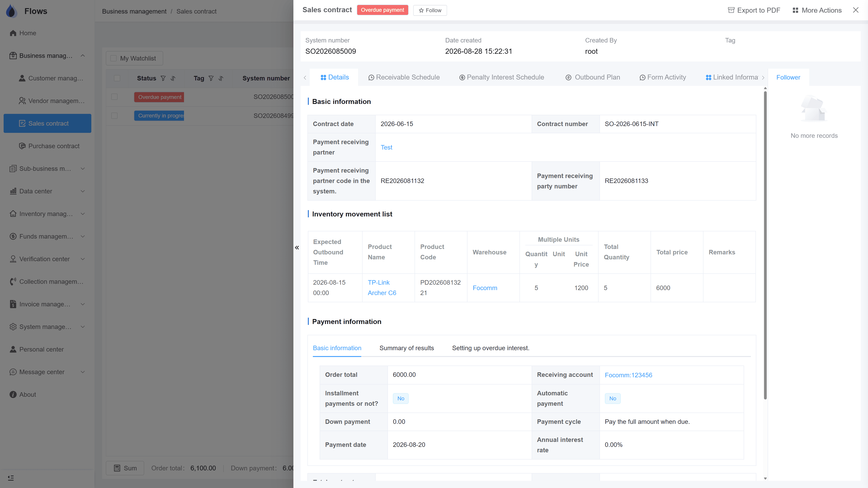Click the Status column filter icon
The height and width of the screenshot is (488, 868).
click(163, 78)
